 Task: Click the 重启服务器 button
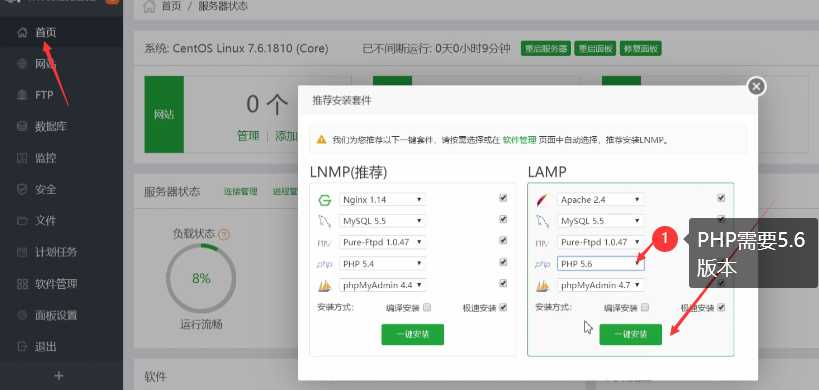pos(546,49)
